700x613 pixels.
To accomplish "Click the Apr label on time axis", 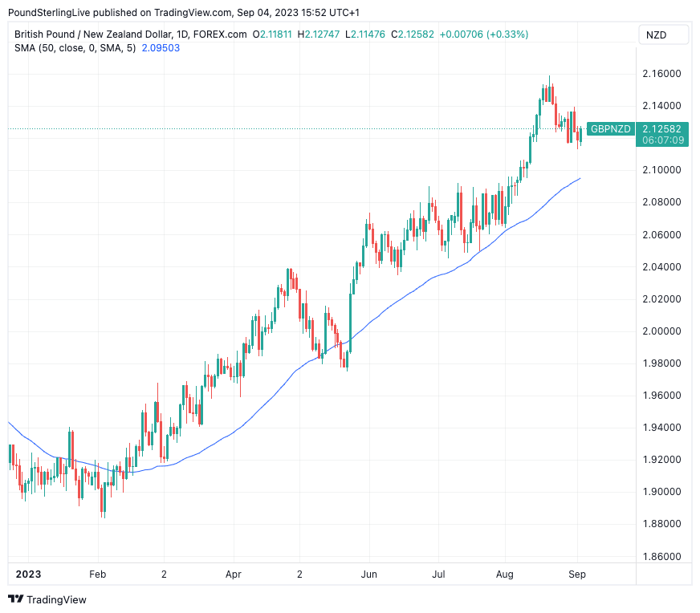I will 234,574.
